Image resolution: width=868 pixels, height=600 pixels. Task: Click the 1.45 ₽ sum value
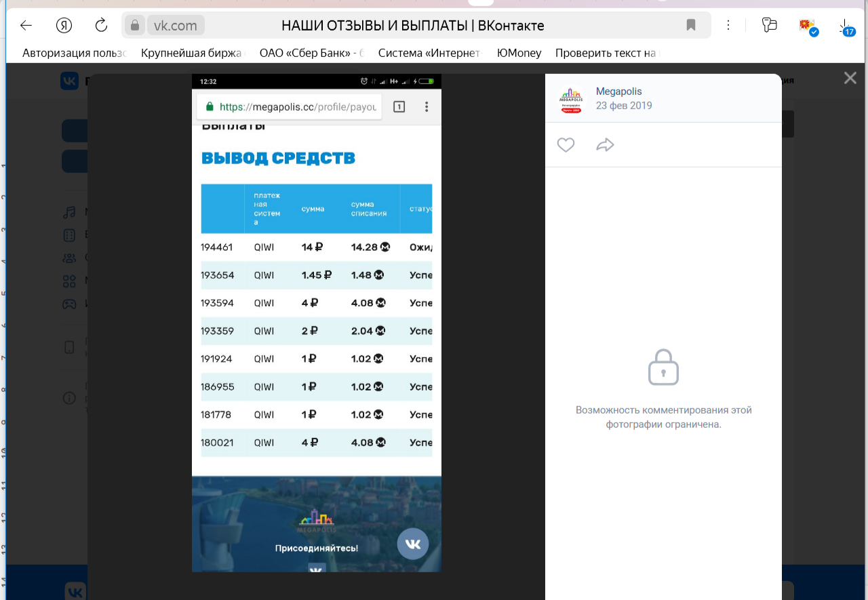coord(317,275)
